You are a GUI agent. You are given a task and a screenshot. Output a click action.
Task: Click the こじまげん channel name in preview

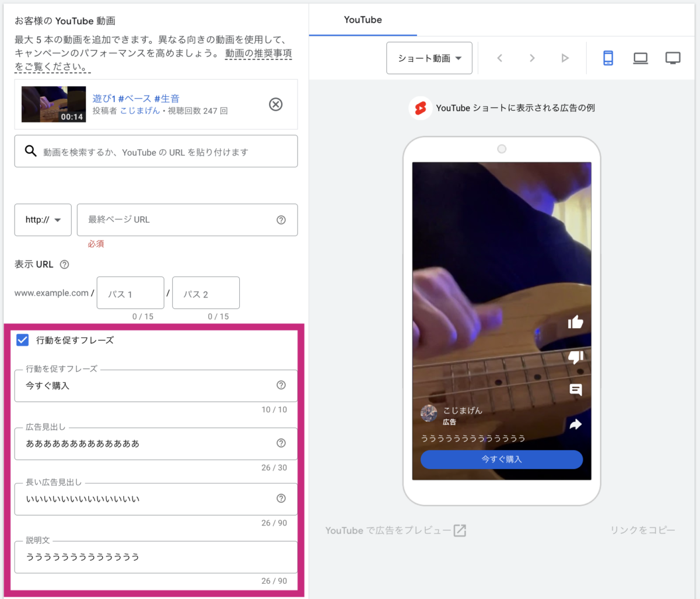tap(463, 410)
